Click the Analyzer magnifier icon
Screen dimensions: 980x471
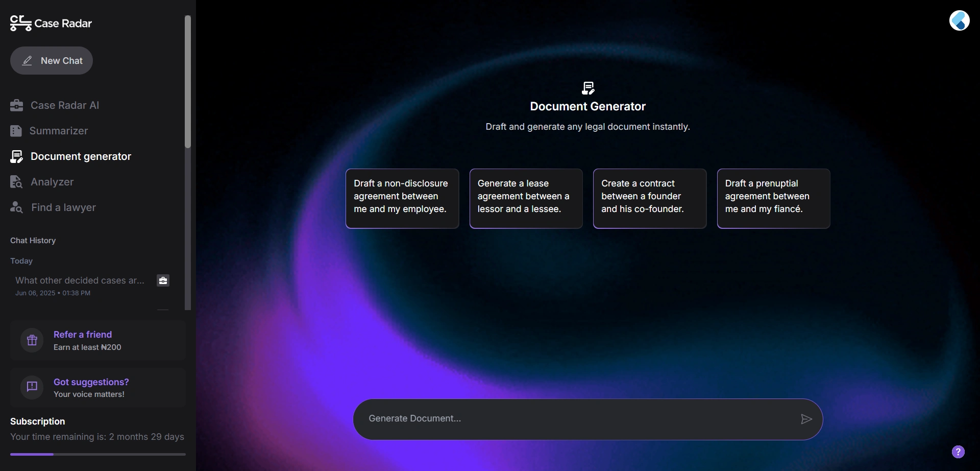pos(16,182)
